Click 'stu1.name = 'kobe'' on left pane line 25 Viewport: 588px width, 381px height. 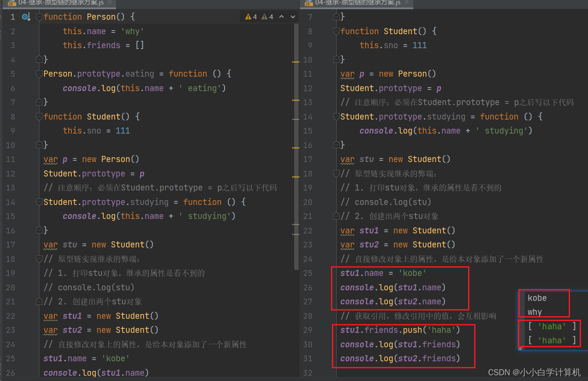(87, 358)
